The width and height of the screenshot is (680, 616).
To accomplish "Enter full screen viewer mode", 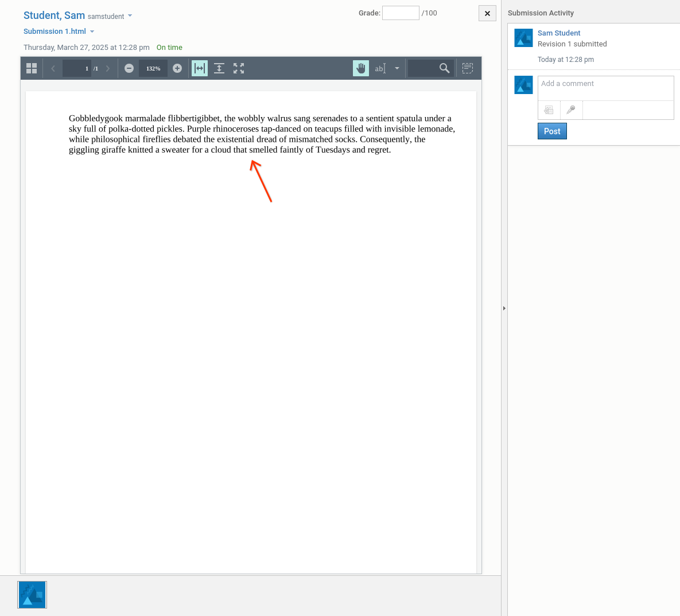I will (x=239, y=68).
